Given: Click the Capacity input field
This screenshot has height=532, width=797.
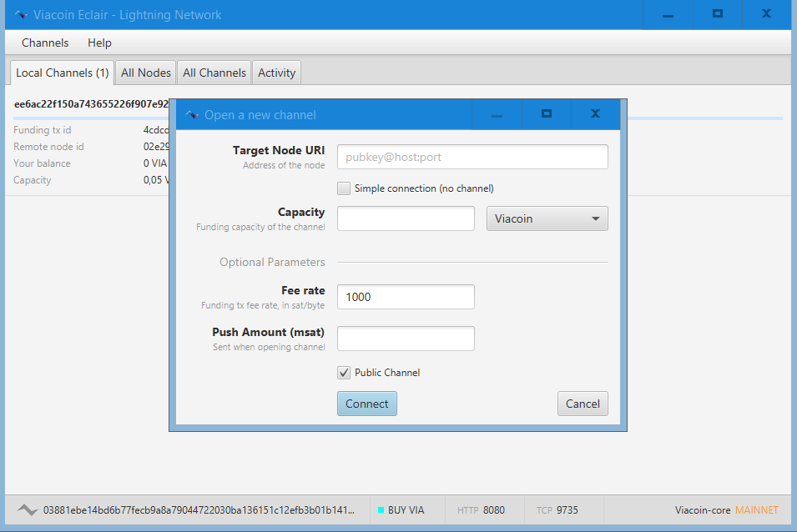Looking at the screenshot, I should tap(406, 218).
